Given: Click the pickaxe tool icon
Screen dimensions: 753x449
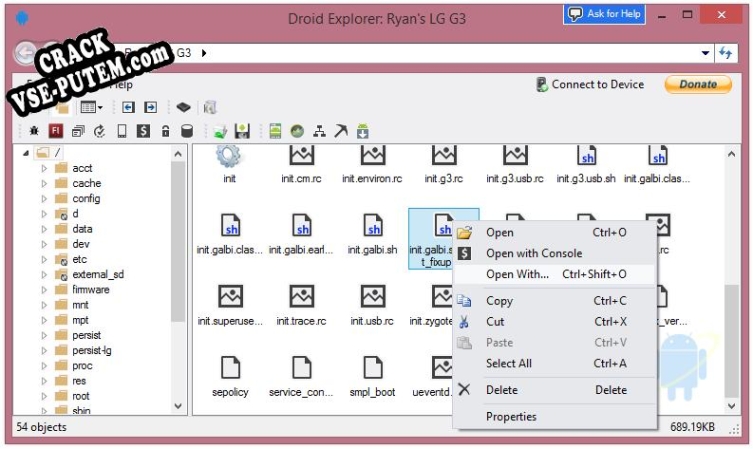Looking at the screenshot, I should click(x=341, y=131).
